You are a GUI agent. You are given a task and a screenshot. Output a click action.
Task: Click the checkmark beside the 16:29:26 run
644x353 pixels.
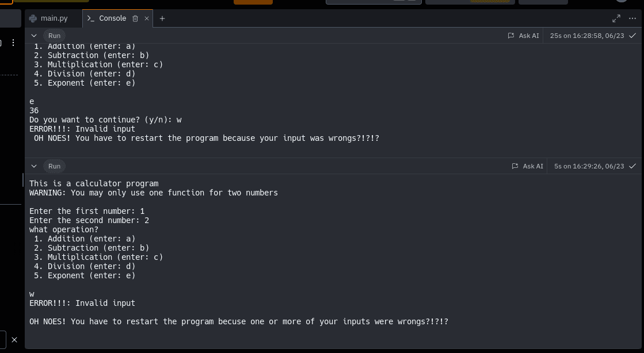click(632, 166)
